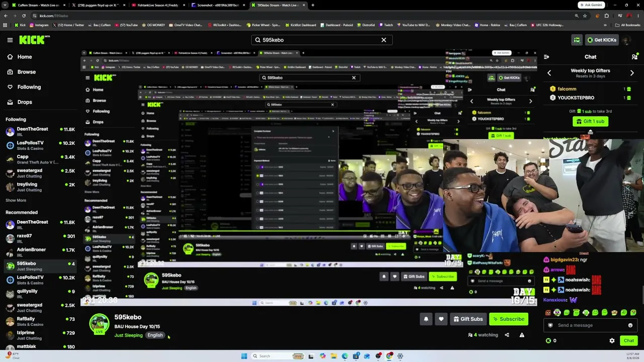This screenshot has width=644, height=362.
Task: Go to previous Weekly top Gifters page
Action: coord(549,73)
